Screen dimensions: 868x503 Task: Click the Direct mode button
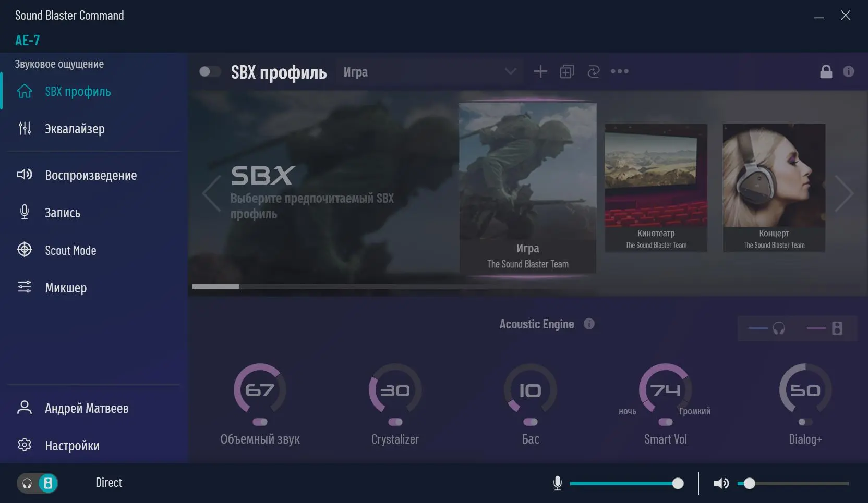108,483
